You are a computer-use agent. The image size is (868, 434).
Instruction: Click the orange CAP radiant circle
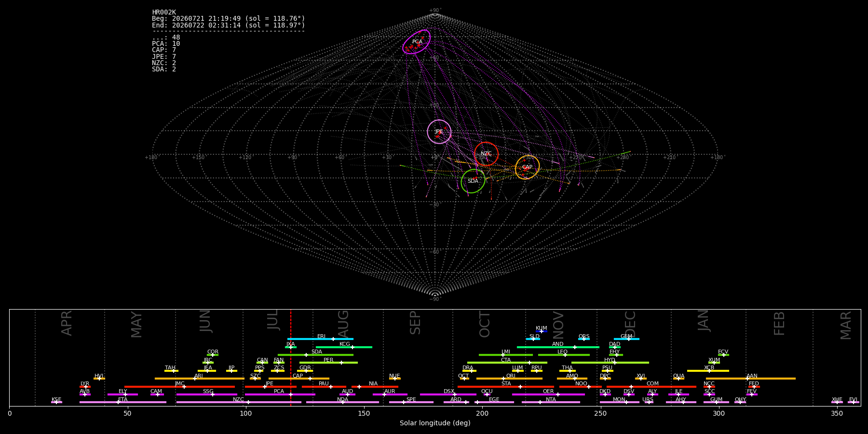(528, 167)
